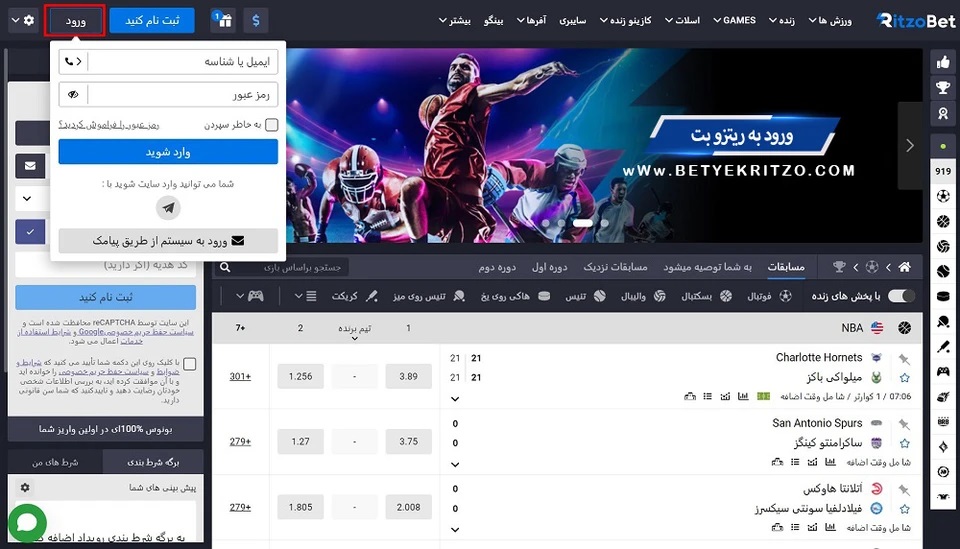
Task: Click login via SMS button
Action: 168,241
